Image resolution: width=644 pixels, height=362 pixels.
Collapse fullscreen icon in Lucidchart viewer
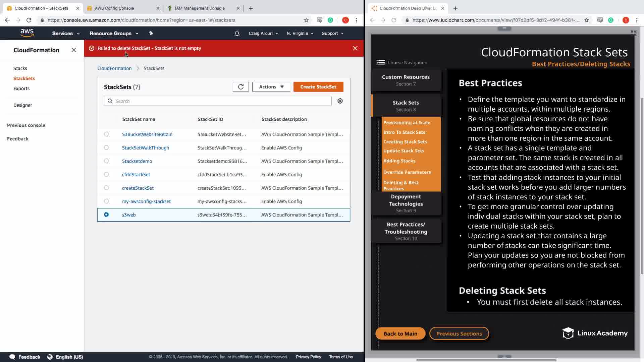click(x=633, y=33)
